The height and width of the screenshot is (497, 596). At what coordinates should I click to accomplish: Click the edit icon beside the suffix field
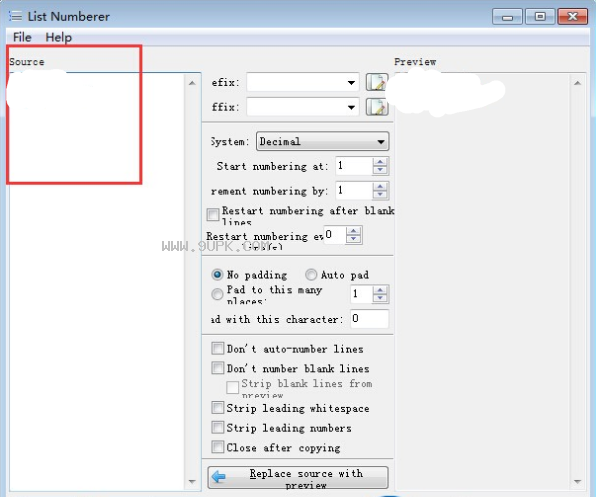click(377, 107)
